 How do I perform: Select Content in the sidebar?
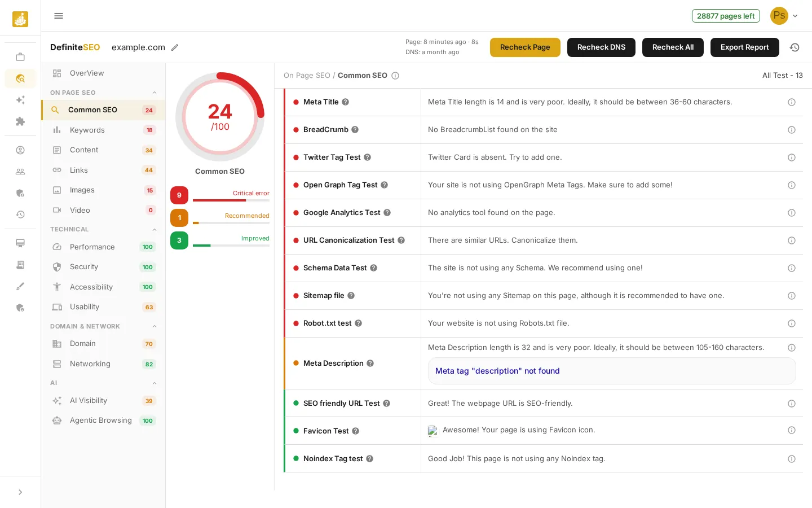coord(103,150)
